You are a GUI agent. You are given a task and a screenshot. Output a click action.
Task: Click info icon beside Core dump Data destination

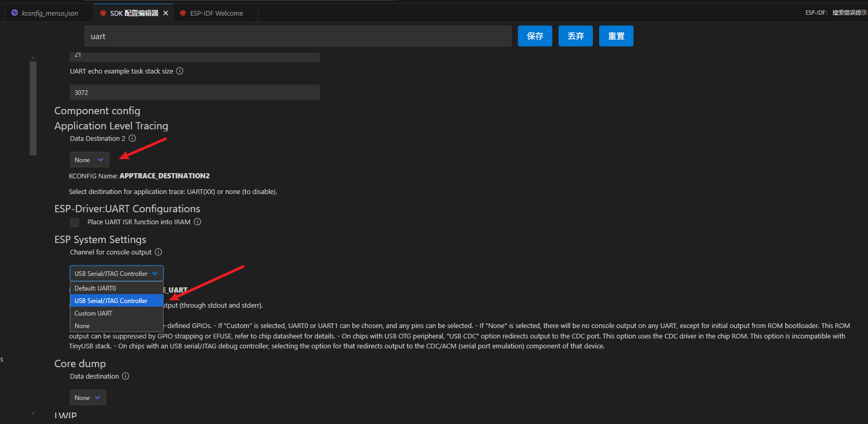tap(126, 376)
